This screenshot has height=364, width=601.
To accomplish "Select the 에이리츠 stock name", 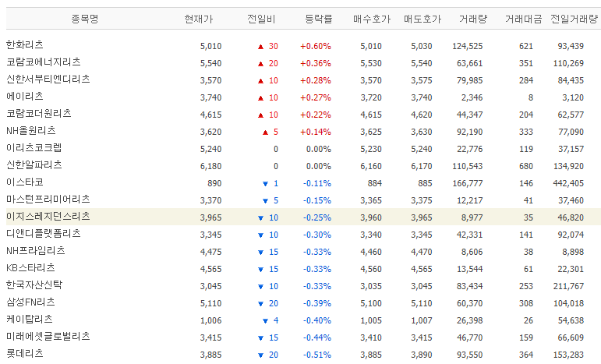I will coord(24,96).
